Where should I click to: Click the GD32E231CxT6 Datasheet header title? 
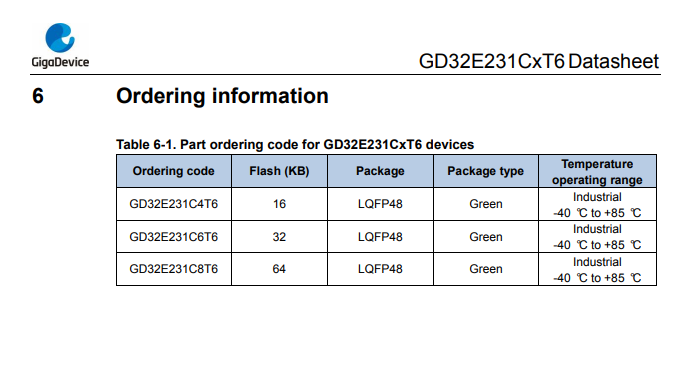539,61
